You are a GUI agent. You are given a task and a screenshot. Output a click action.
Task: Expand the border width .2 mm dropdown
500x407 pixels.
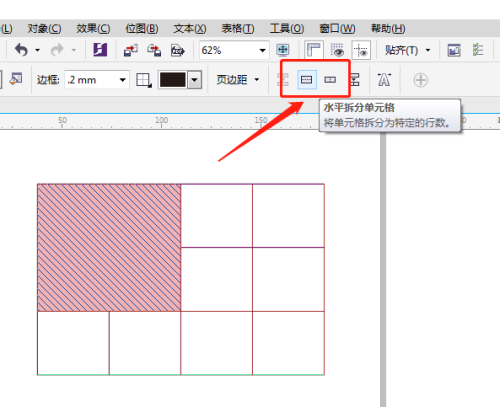click(123, 80)
